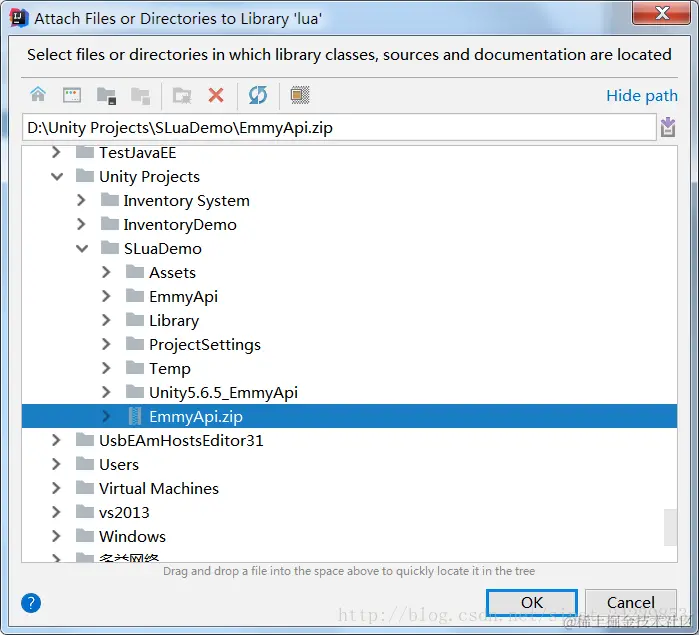Select the ProjectSettings folder name
The height and width of the screenshot is (635, 699).
(x=205, y=345)
